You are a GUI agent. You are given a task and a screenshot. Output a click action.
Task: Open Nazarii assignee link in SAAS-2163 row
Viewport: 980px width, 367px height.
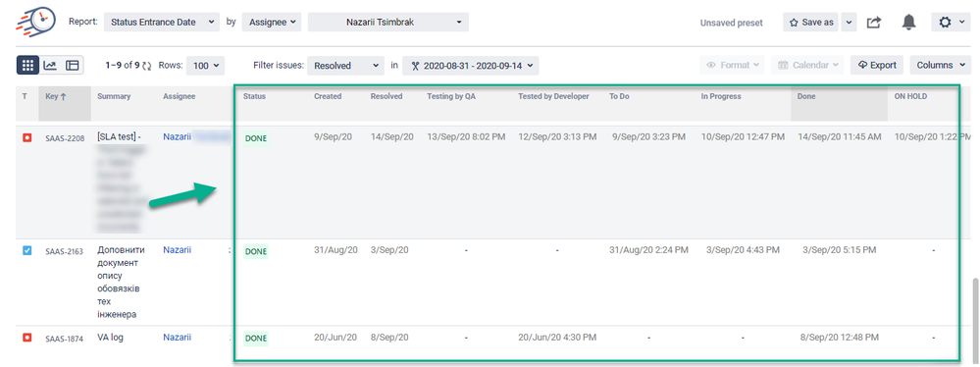[177, 249]
